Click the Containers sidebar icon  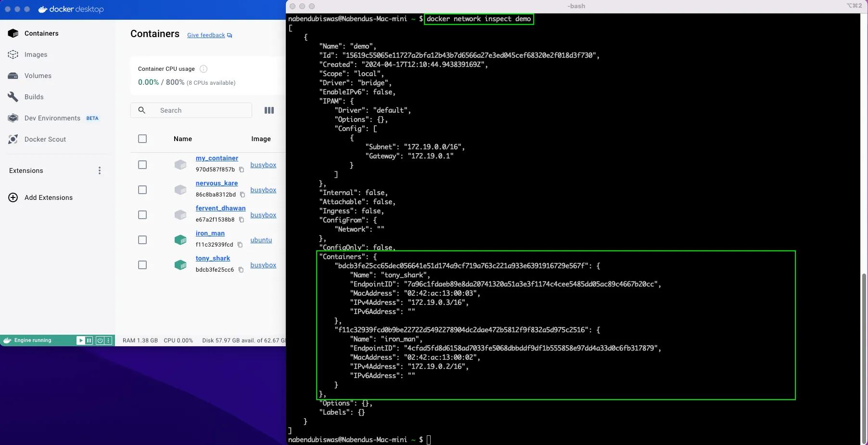[13, 33]
